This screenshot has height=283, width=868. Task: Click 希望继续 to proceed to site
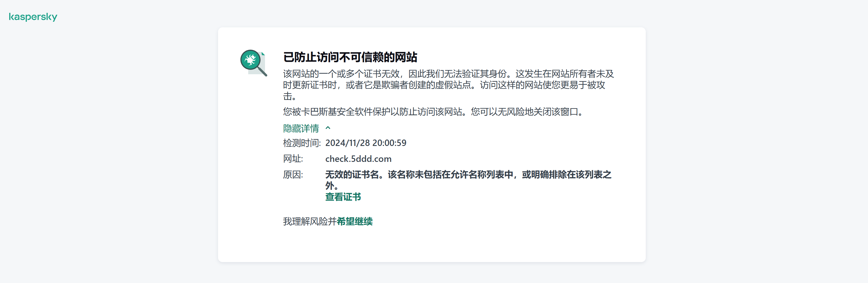[x=354, y=221]
